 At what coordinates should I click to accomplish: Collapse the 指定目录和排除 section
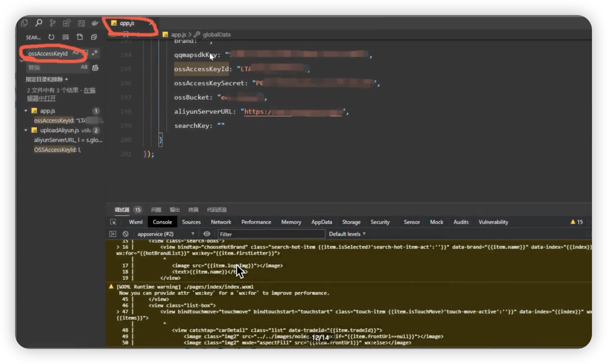tap(47, 79)
